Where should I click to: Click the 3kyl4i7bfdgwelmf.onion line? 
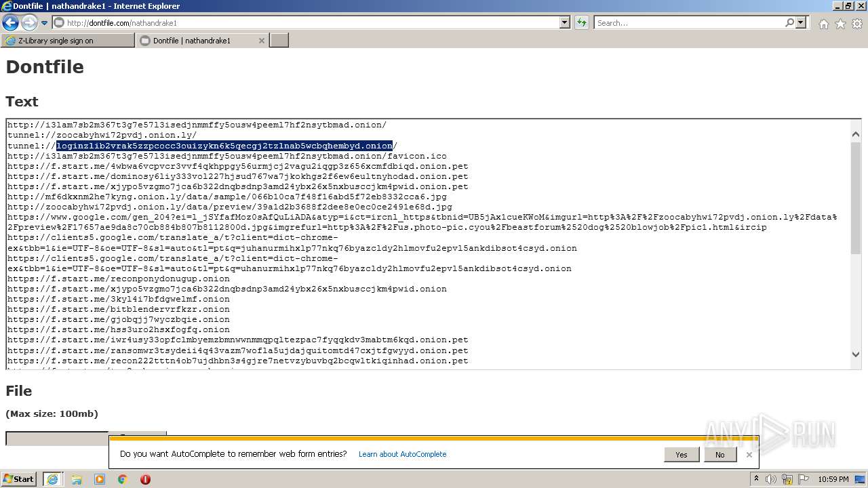[x=119, y=299]
